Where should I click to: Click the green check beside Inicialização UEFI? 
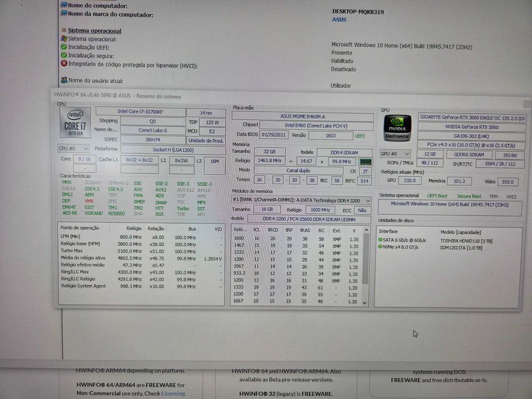(x=64, y=47)
